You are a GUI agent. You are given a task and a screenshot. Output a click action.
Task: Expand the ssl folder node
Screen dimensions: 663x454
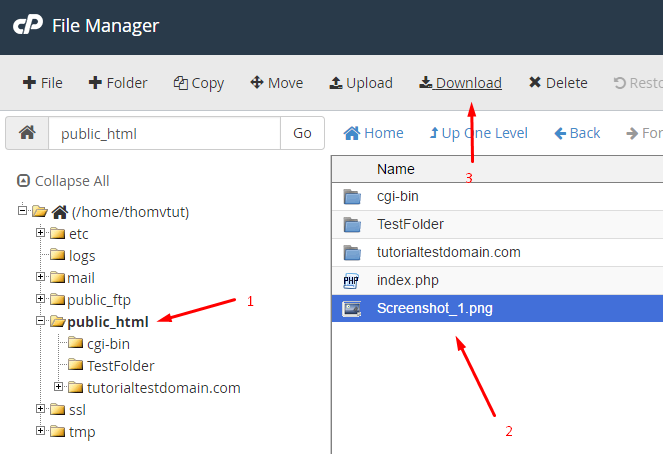point(40,408)
